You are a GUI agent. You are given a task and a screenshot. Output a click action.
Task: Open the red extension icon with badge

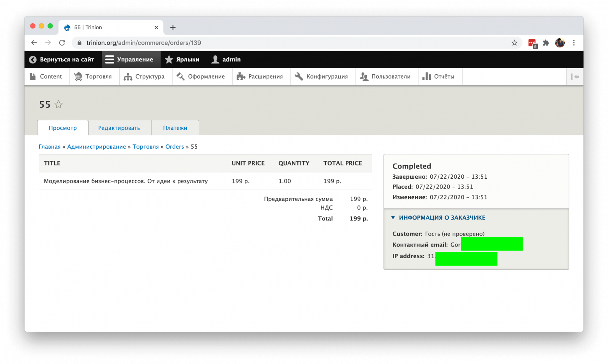click(532, 43)
